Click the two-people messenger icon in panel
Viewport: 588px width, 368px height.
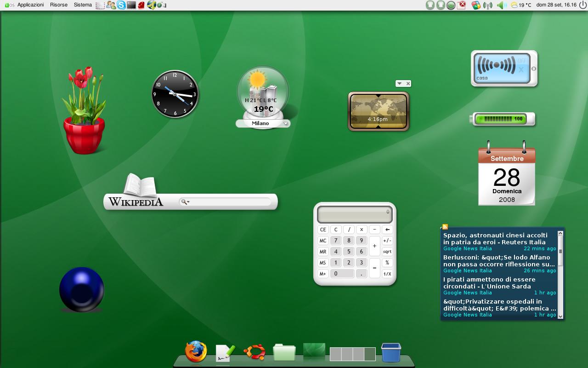point(111,5)
